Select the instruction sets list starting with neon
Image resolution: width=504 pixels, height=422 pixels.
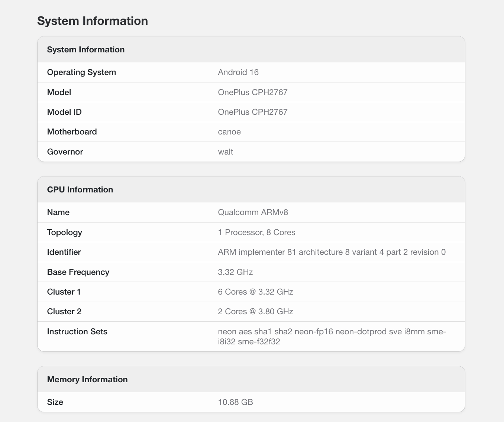click(332, 337)
